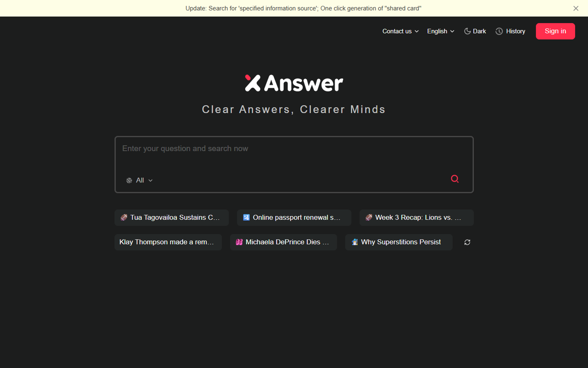The height and width of the screenshot is (368, 588).
Task: Click the Clear Answers, Clearer Minds tagline
Action: coord(294,109)
